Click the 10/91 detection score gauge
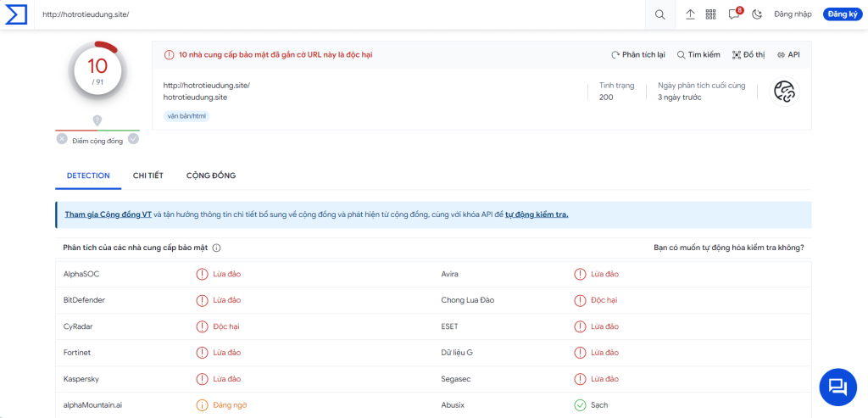 [x=97, y=72]
